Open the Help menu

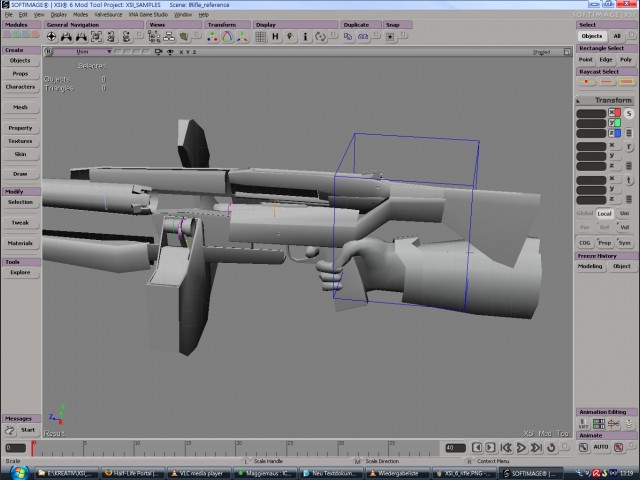point(204,15)
